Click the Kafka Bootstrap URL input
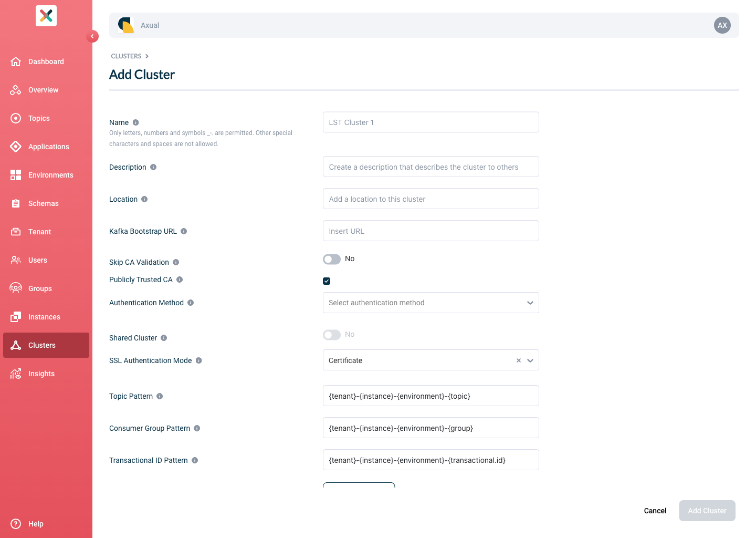Viewport: 756px width, 538px height. coord(431,231)
